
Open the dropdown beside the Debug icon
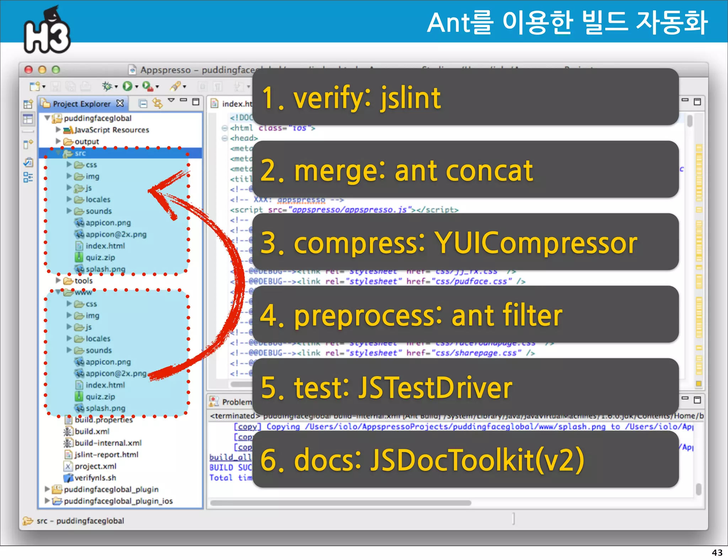click(116, 87)
